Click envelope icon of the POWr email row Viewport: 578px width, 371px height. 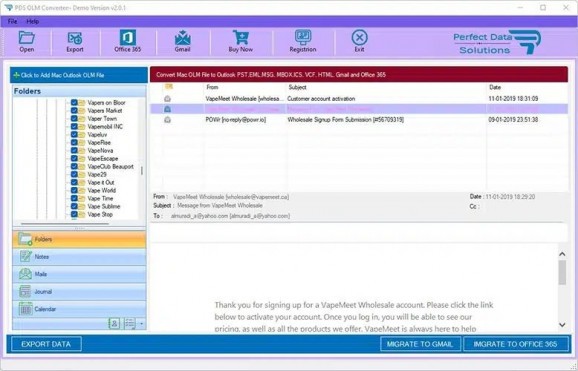pyautogui.click(x=167, y=119)
